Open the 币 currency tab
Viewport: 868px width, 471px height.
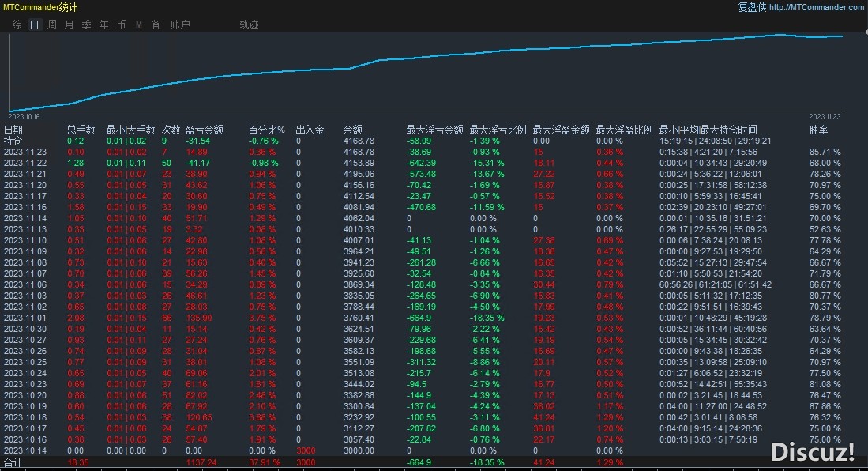[x=121, y=24]
